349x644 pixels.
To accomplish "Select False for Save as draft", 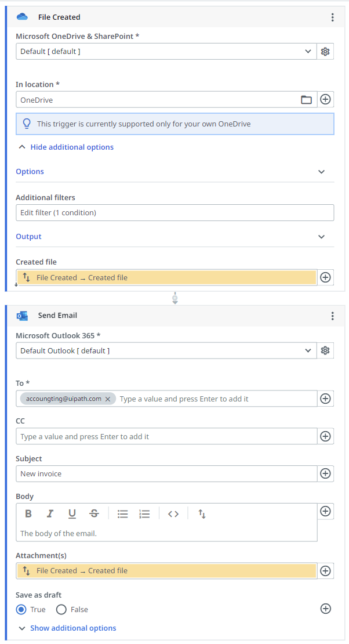I will click(x=61, y=609).
